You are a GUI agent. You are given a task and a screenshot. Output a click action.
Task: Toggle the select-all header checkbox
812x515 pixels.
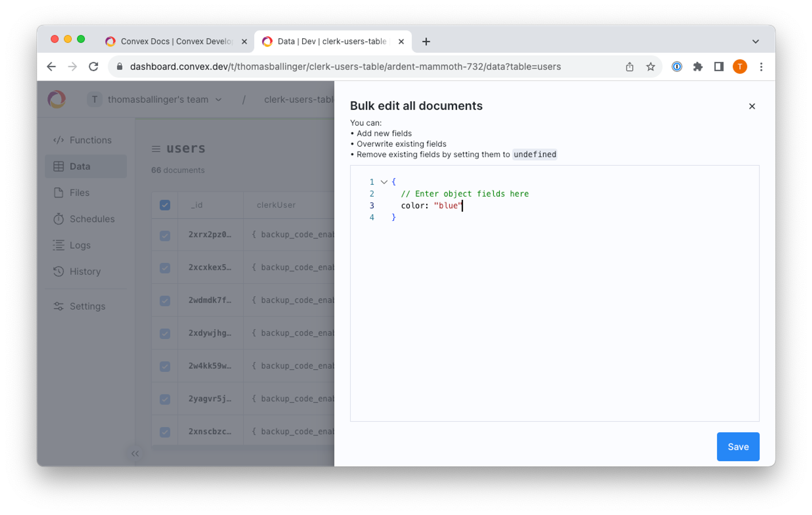165,205
